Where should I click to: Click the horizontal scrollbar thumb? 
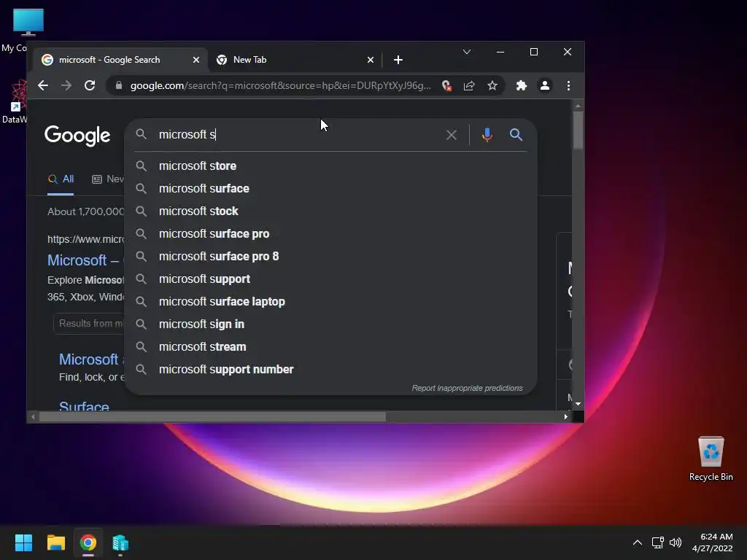(212, 417)
